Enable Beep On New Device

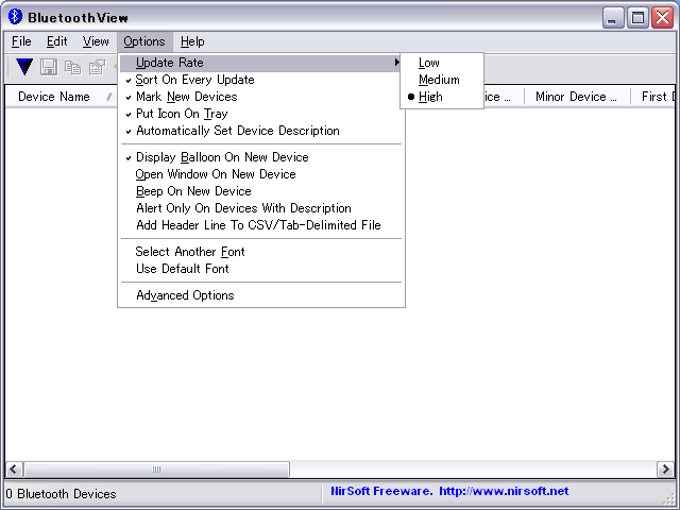click(x=262, y=191)
